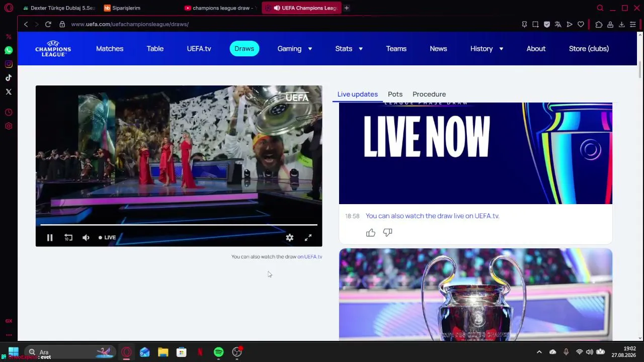
Task: Click the taskbar search box 'Ara'
Action: [70, 352]
